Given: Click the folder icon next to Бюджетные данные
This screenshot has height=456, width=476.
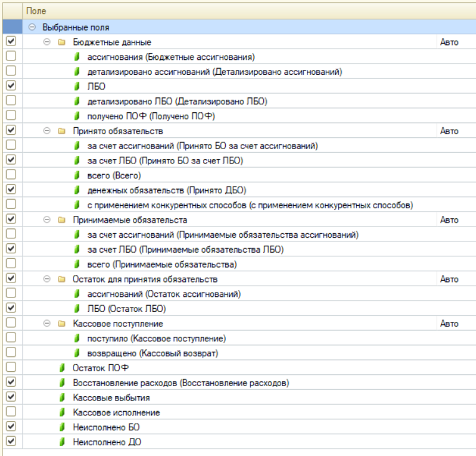Looking at the screenshot, I should point(62,42).
